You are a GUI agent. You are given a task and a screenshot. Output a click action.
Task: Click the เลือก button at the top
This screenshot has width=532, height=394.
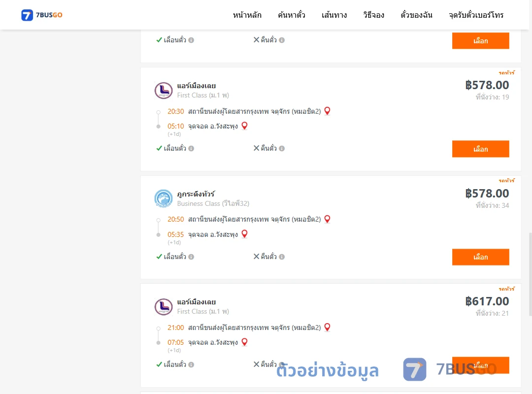tap(480, 41)
